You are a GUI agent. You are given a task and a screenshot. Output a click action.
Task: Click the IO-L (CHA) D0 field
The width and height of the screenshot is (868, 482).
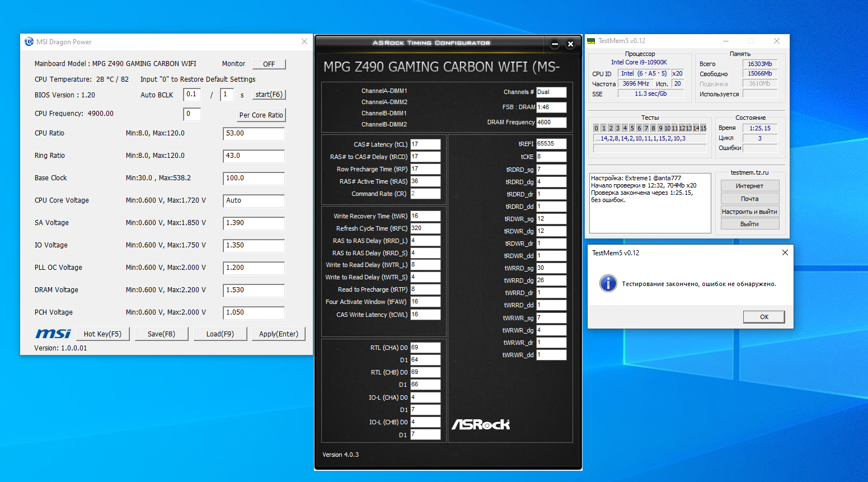coord(425,397)
